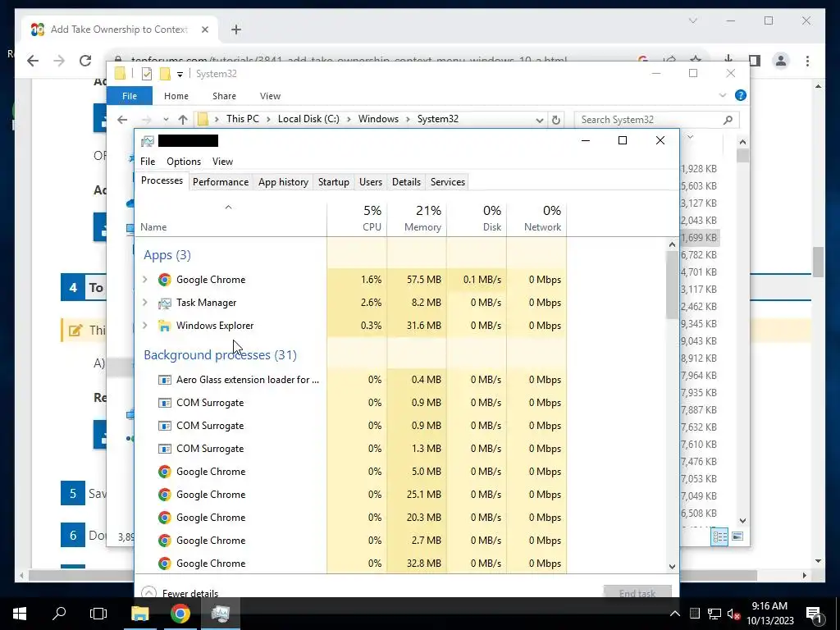This screenshot has height=630, width=840.
Task: Go back in Chrome browser
Action: pyautogui.click(x=33, y=61)
